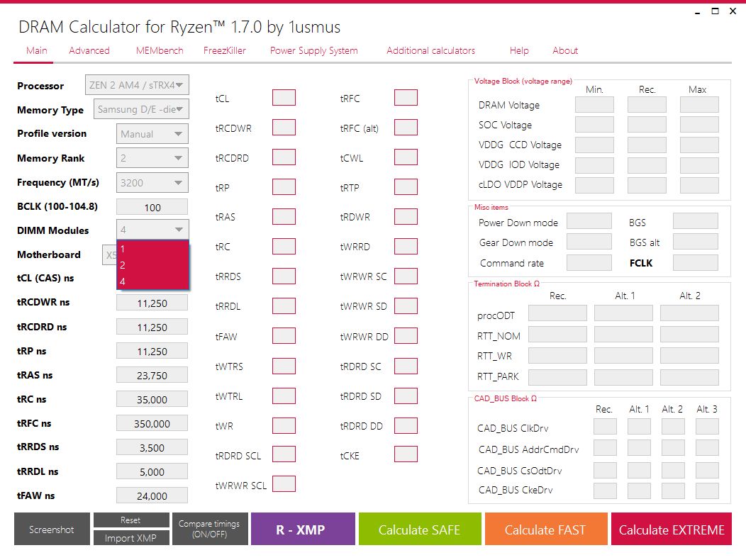The width and height of the screenshot is (746, 560).
Task: Click the Gear Down mode field
Action: coord(589,242)
